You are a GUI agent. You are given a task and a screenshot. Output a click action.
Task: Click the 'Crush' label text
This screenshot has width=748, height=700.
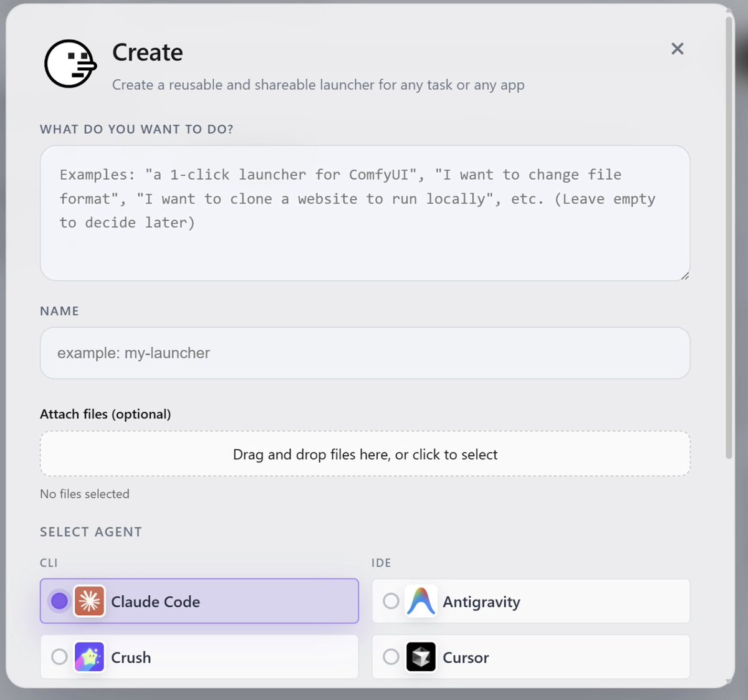131,658
